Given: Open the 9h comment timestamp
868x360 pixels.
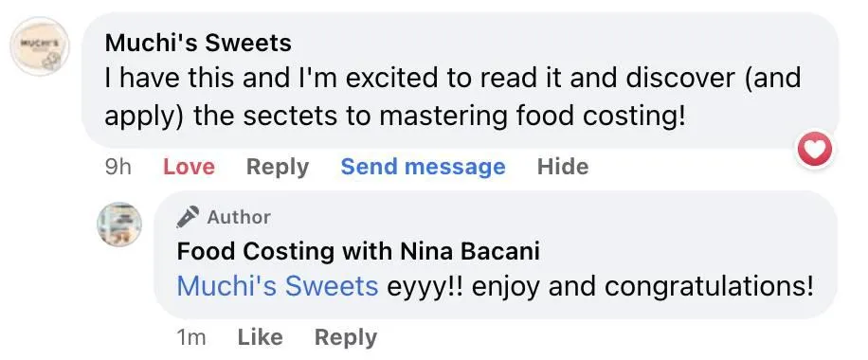Looking at the screenshot, I should click(x=118, y=167).
